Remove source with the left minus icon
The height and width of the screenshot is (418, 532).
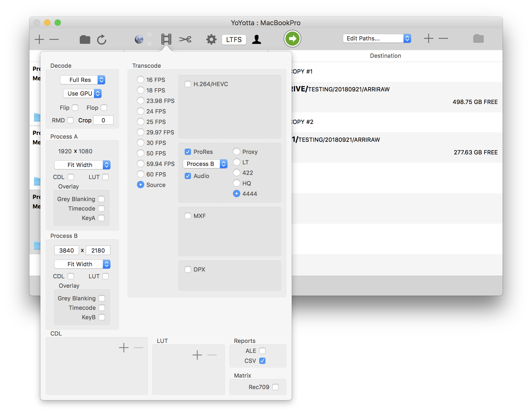click(x=54, y=39)
